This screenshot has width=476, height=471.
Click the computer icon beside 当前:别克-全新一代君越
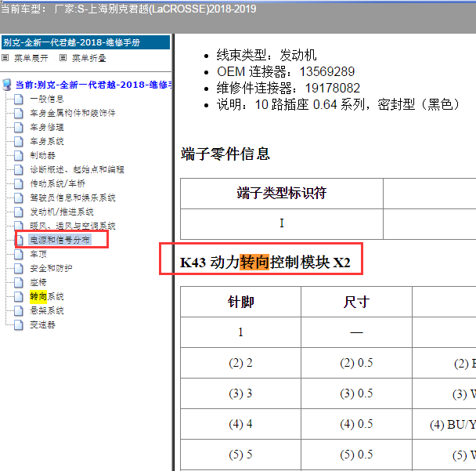(7, 85)
